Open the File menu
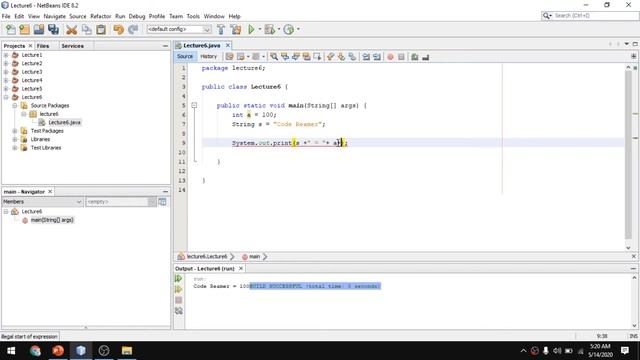Image resolution: width=640 pixels, height=360 pixels. point(6,16)
